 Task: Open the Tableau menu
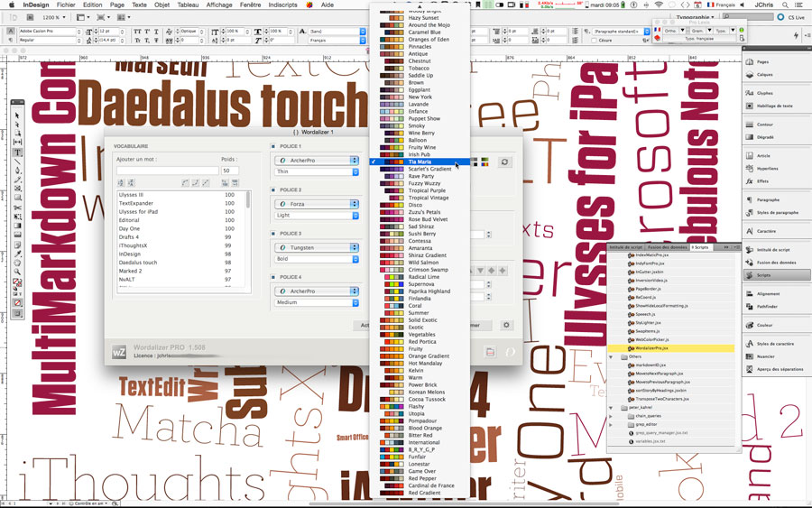coord(188,5)
